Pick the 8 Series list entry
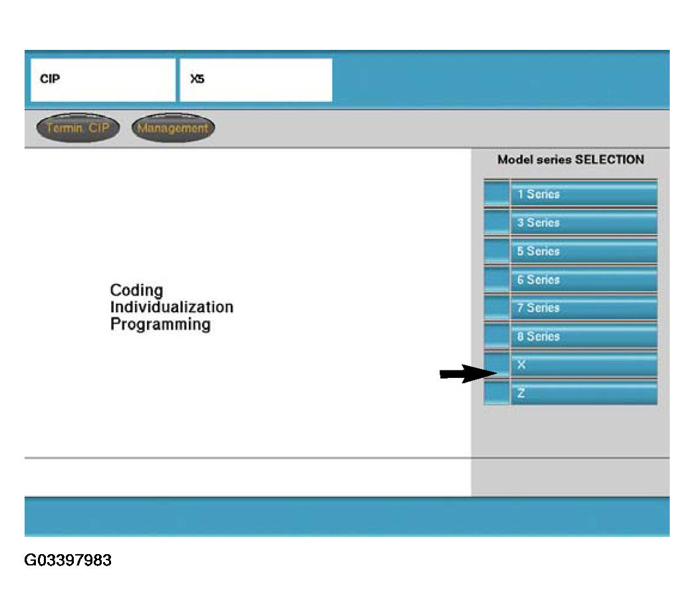Image resolution: width=695 pixels, height=616 pixels. [x=583, y=337]
